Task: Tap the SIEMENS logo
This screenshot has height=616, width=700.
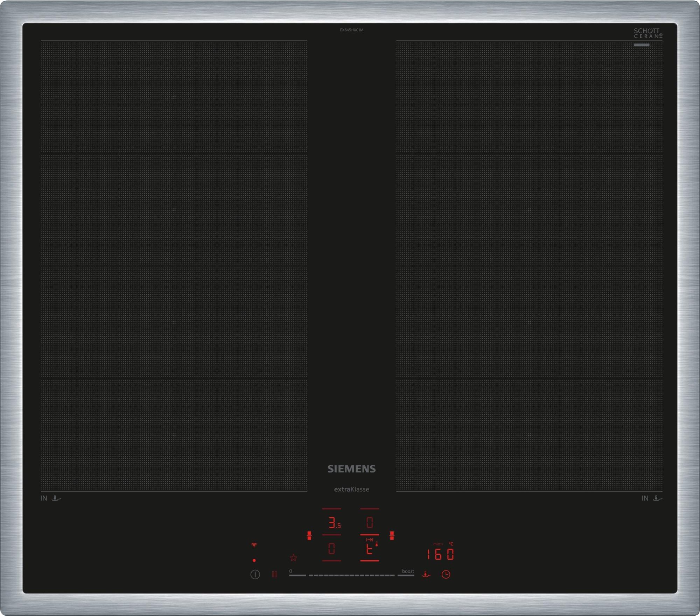Action: pyautogui.click(x=351, y=469)
